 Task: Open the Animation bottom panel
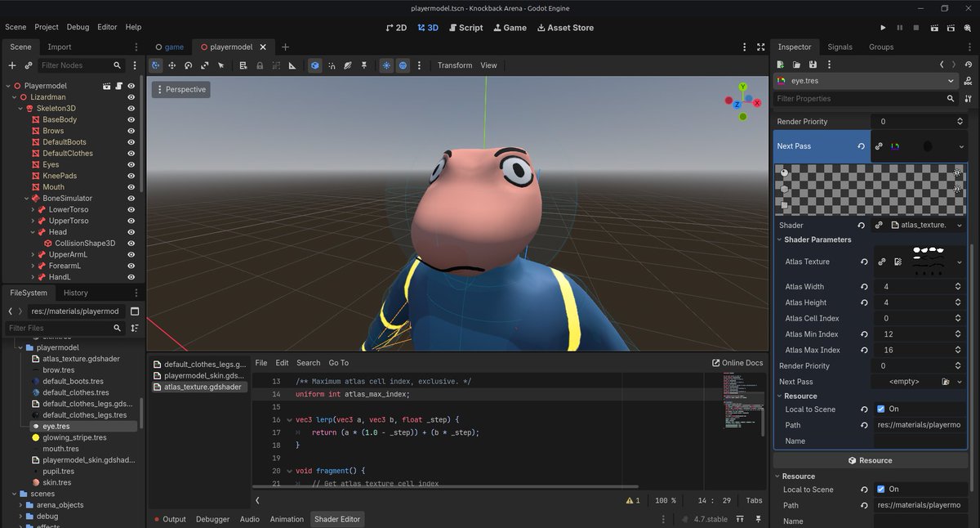pyautogui.click(x=287, y=519)
